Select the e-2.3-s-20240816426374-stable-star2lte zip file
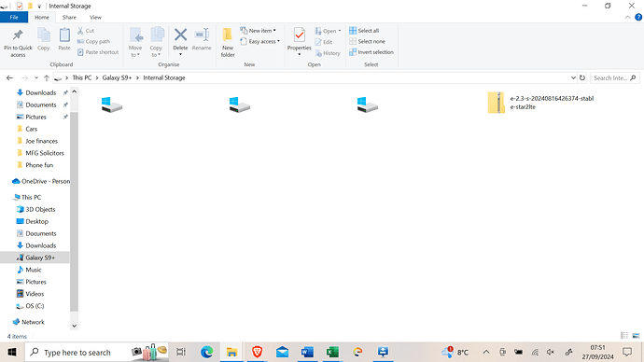The image size is (644, 362). (541, 103)
